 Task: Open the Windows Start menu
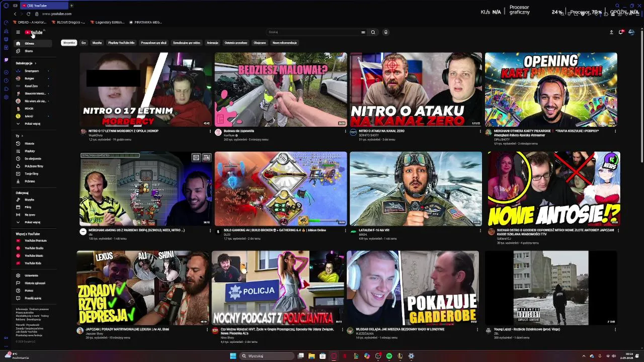[x=233, y=356]
